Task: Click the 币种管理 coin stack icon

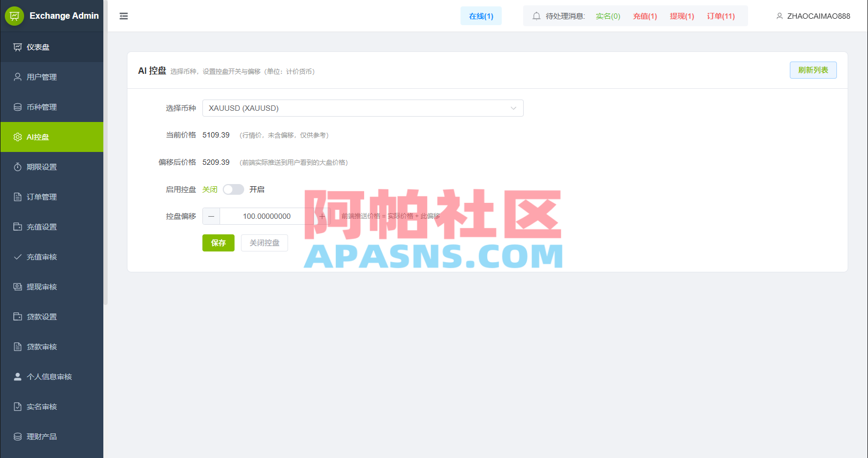Action: 18,107
